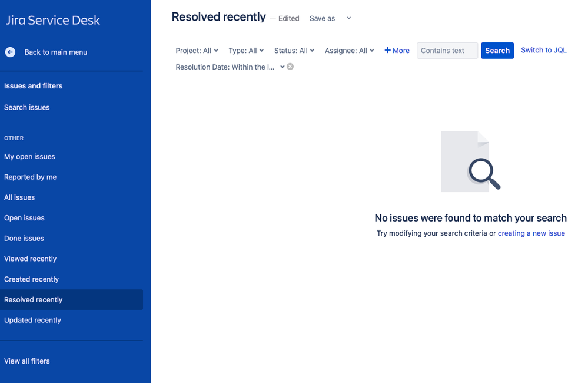Click the plus More filters button
This screenshot has width=588, height=383.
(x=397, y=51)
